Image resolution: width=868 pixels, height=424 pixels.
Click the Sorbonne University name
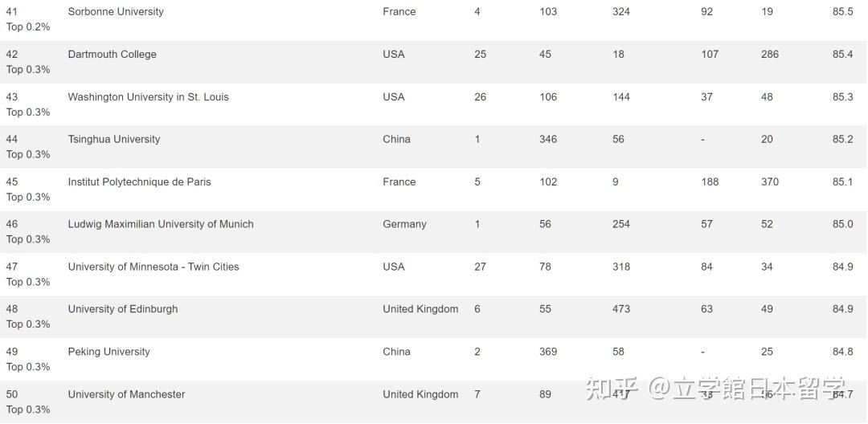click(x=116, y=12)
